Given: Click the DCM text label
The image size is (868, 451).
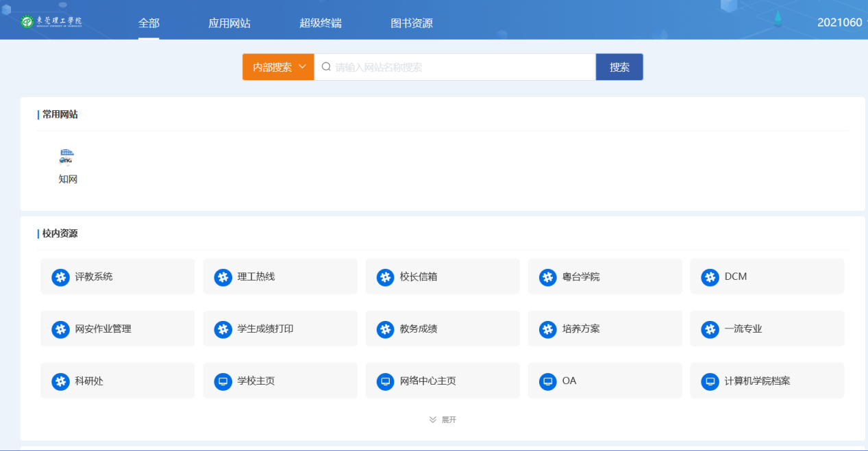Looking at the screenshot, I should [736, 276].
